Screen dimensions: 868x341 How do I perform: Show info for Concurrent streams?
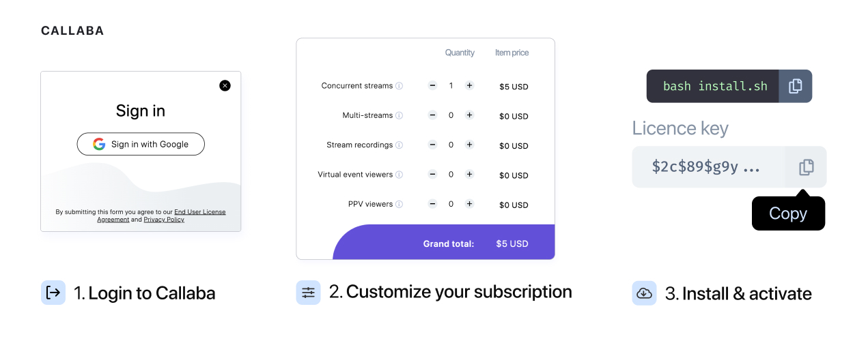400,86
